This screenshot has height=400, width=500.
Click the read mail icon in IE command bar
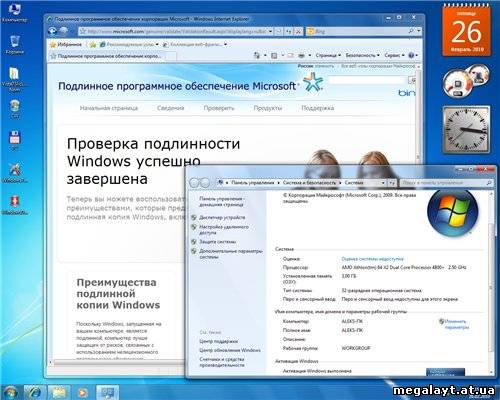[291, 56]
